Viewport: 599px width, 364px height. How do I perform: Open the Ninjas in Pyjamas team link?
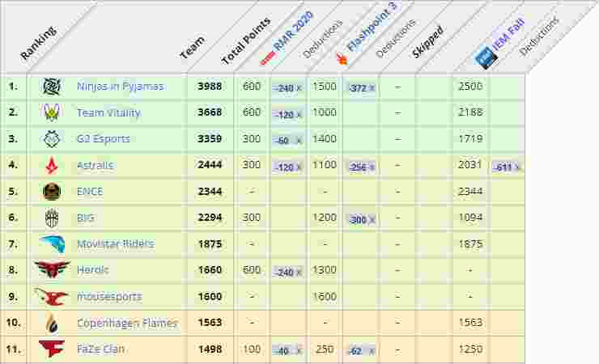click(120, 87)
